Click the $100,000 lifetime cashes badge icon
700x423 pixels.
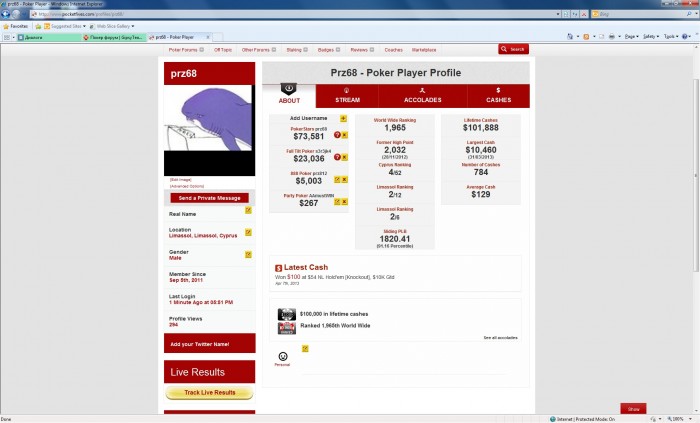tap(287, 314)
